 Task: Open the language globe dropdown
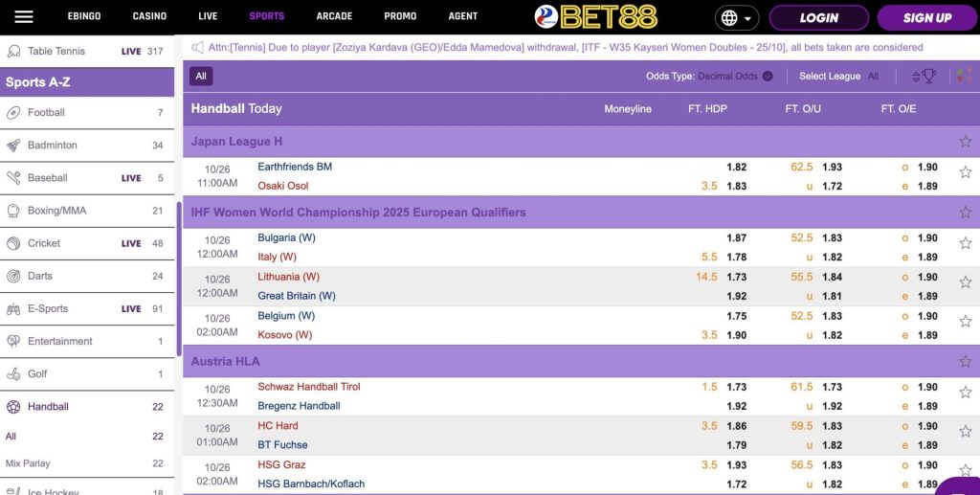737,18
